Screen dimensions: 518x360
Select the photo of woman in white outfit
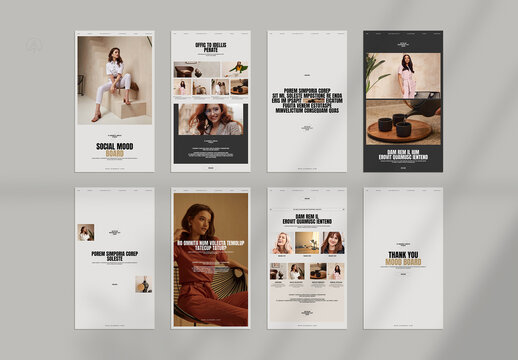click(115, 80)
